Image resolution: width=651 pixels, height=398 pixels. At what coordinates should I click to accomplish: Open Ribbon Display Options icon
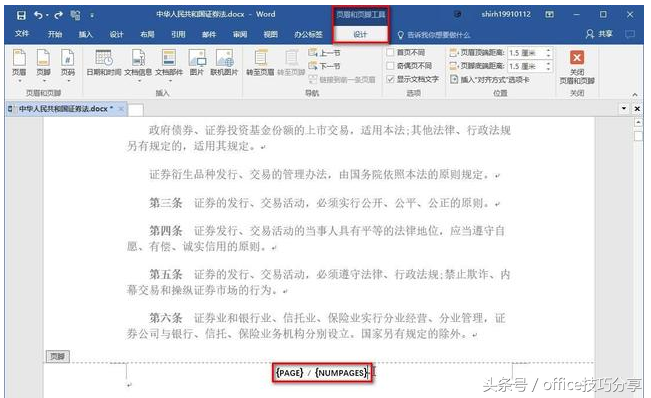[x=549, y=15]
